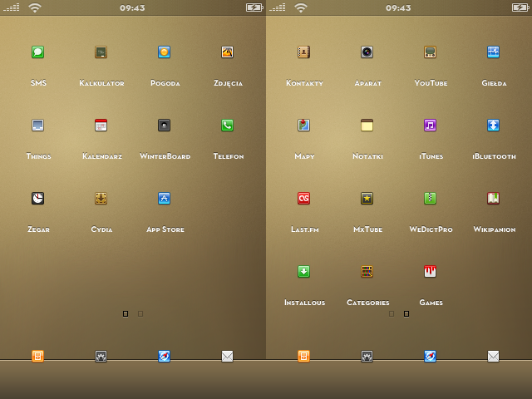Tap the battery indicator on right screen

pyautogui.click(x=521, y=7)
